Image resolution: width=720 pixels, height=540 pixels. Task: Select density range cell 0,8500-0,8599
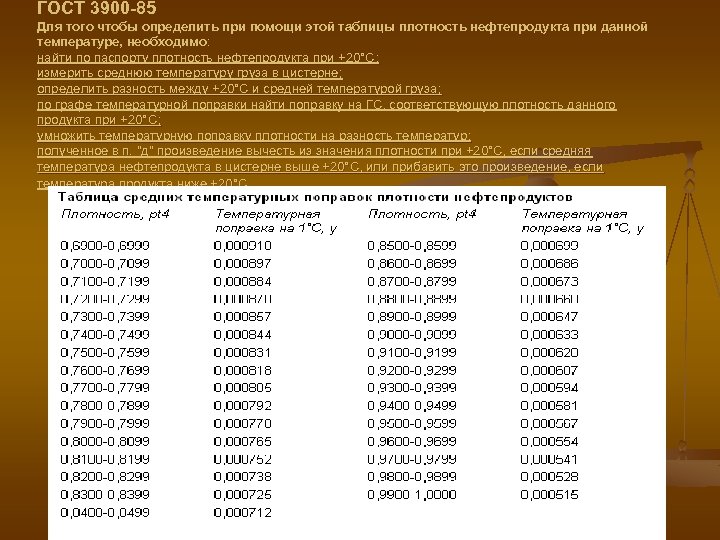tap(412, 246)
